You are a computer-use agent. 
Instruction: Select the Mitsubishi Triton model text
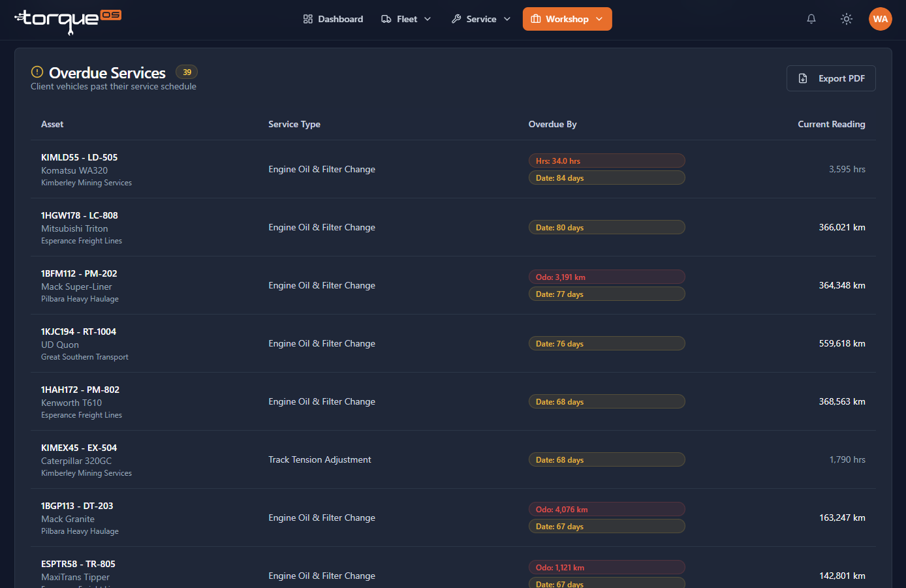74,228
